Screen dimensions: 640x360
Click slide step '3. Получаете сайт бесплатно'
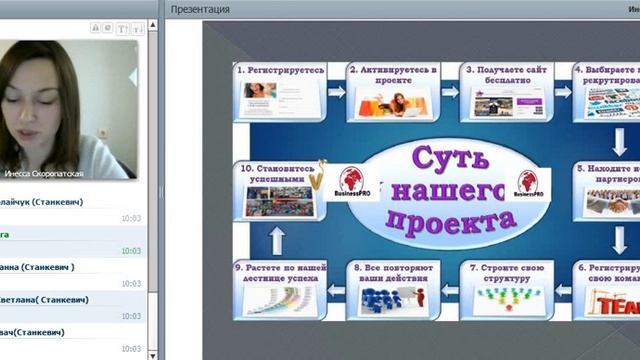pyautogui.click(x=507, y=92)
